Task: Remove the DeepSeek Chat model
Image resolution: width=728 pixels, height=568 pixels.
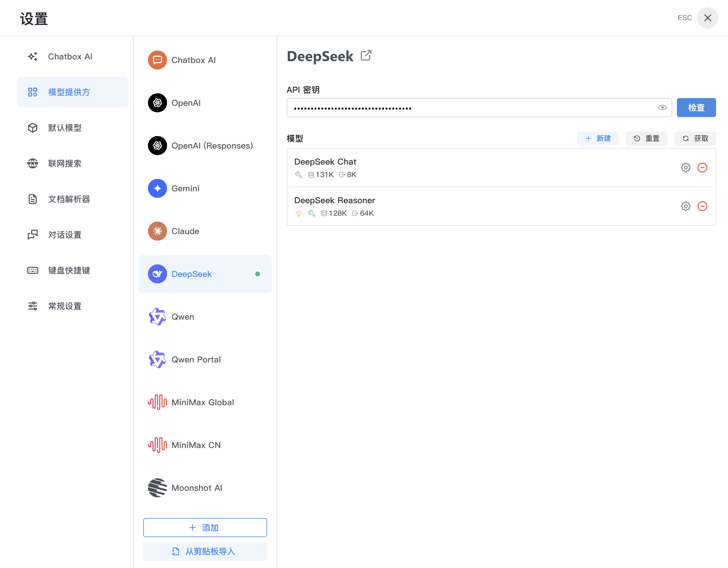Action: (x=702, y=167)
